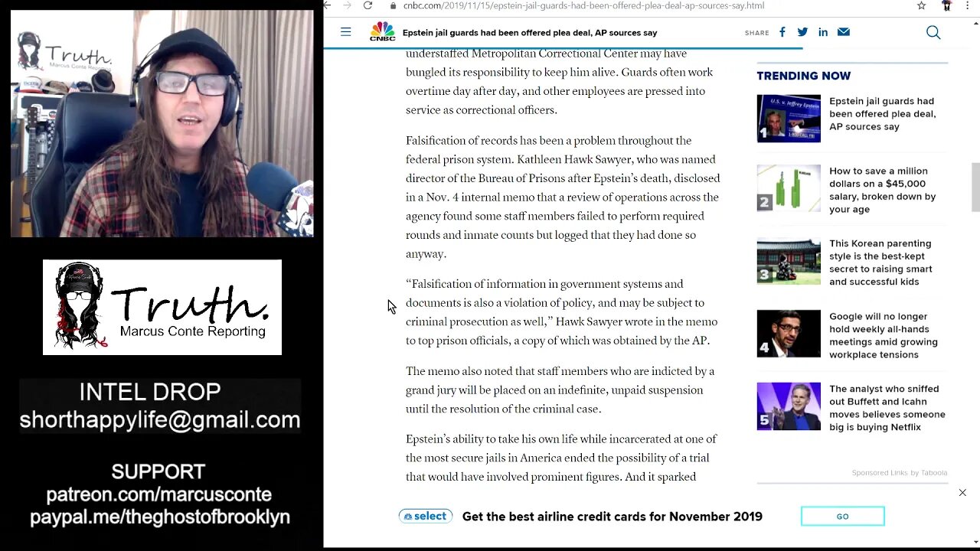Click the address bar URL
The height and width of the screenshot is (551, 980).
coord(583,5)
